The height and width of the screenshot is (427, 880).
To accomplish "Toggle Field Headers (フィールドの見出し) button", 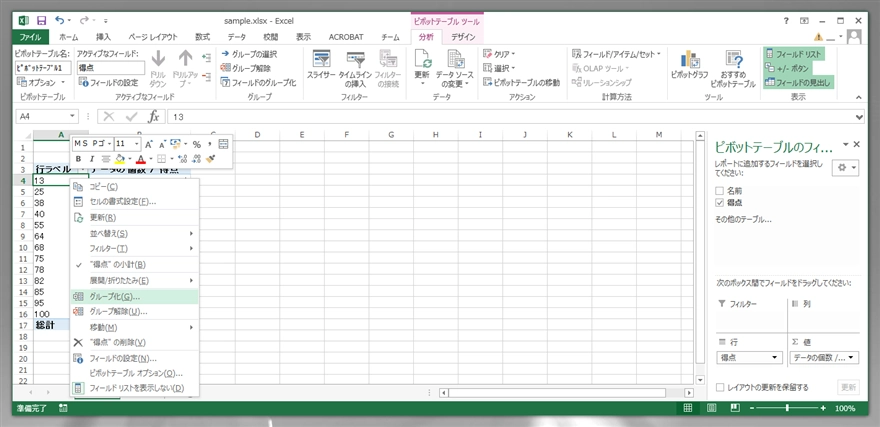I will [x=799, y=82].
